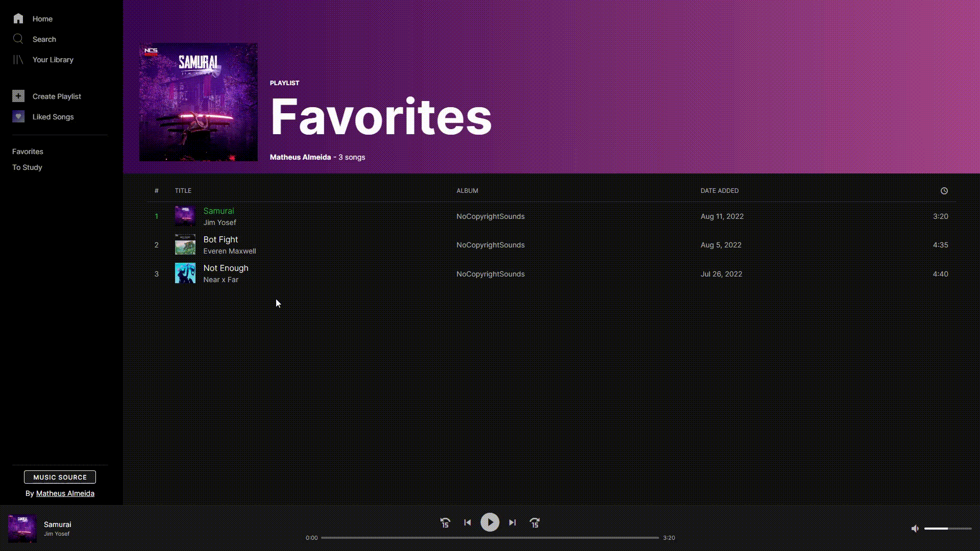Viewport: 980px width, 551px height.
Task: Click the # column header
Action: coord(157,191)
